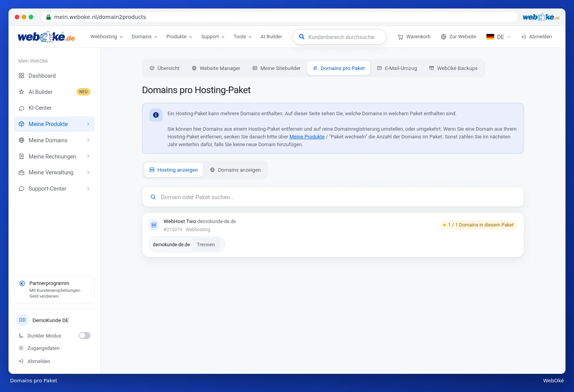This screenshot has width=574, height=392.
Task: Click the DD user avatar
Action: (x=22, y=320)
